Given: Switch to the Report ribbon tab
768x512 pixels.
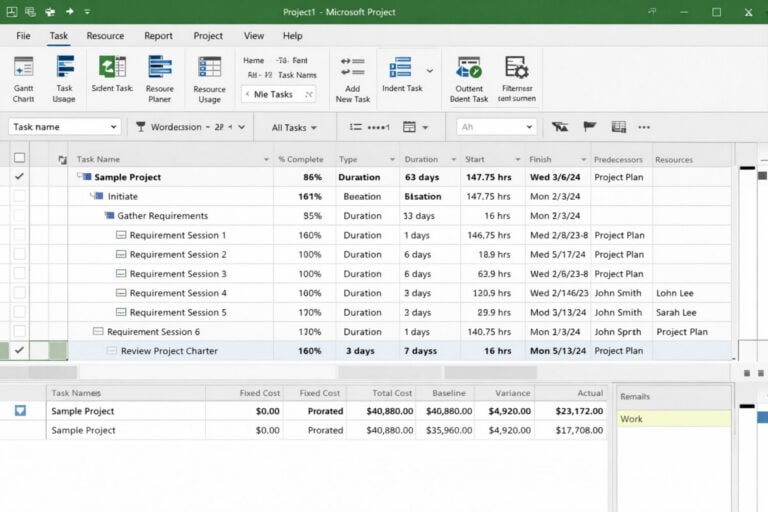Looking at the screenshot, I should 158,36.
